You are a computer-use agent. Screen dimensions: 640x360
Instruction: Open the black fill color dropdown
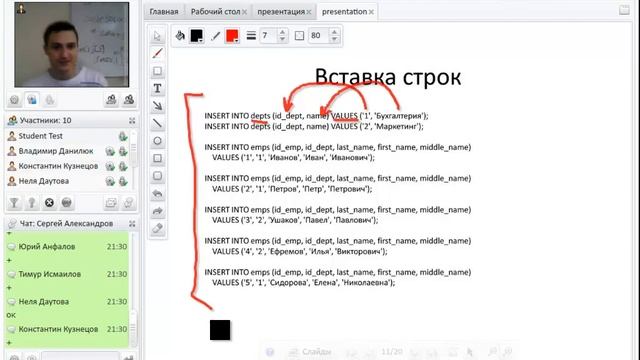pyautogui.click(x=197, y=36)
